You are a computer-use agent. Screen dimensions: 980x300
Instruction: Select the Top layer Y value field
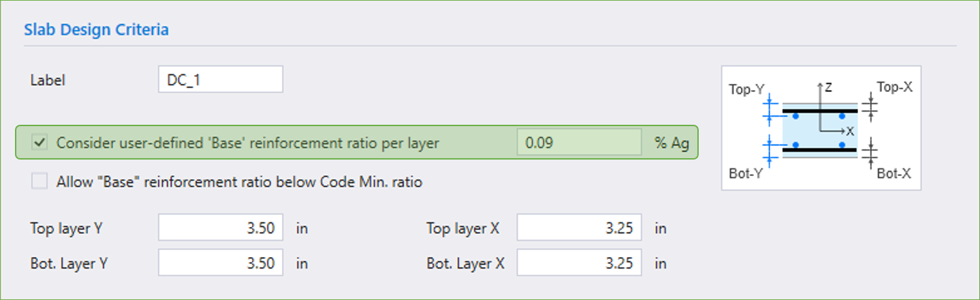tap(220, 228)
